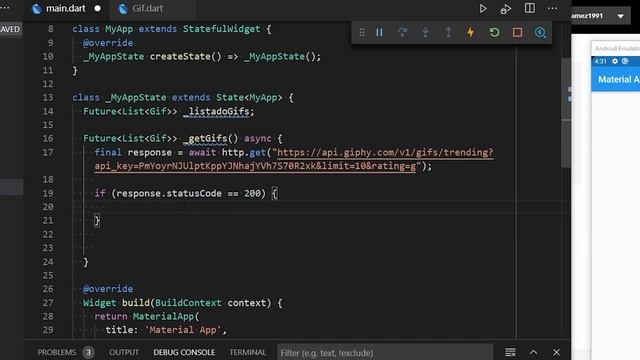Maximize panel with the chevron up
This screenshot has height=360, width=640.
533,352
